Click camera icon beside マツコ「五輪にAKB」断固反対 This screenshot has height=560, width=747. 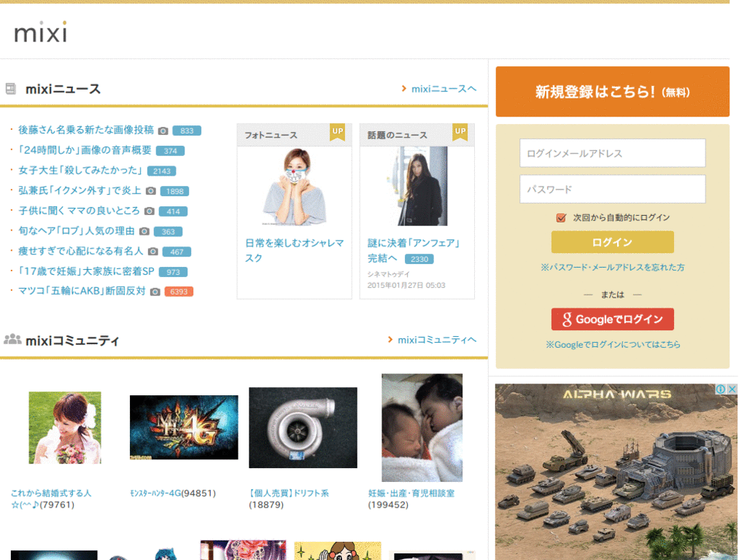click(x=155, y=292)
